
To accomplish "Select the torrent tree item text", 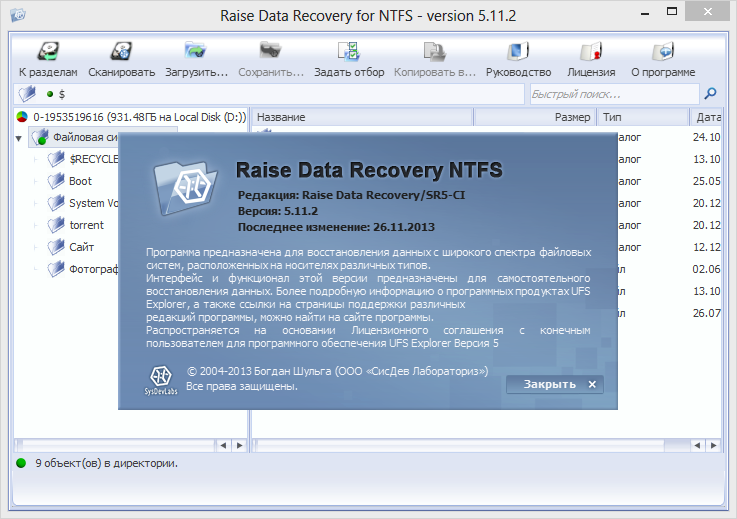I will [86, 225].
